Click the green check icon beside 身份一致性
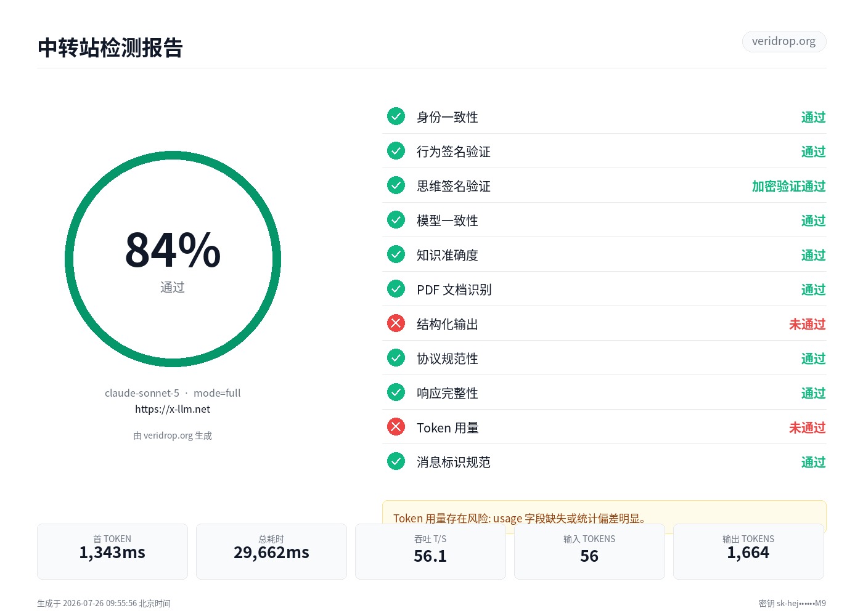This screenshot has width=863, height=616. coord(396,116)
